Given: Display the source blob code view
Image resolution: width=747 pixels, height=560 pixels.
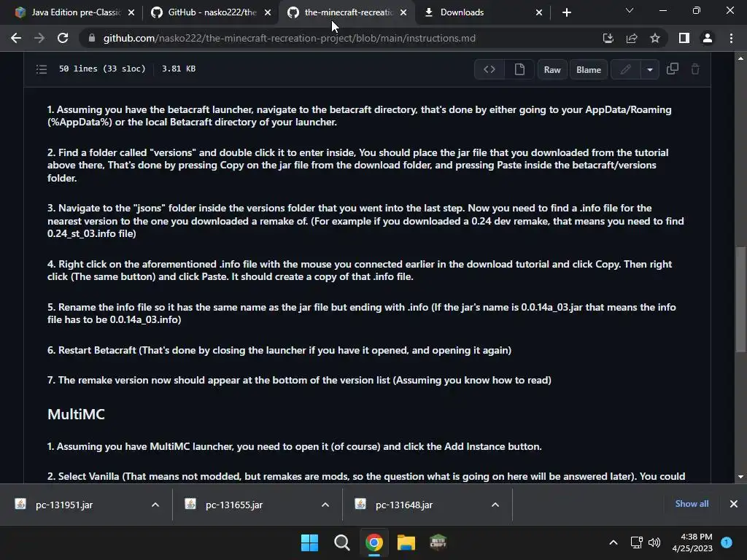Looking at the screenshot, I should [489, 69].
